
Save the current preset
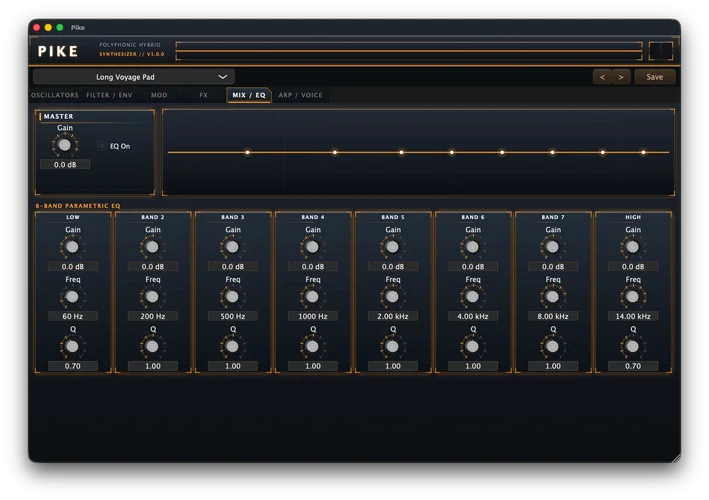coord(654,77)
